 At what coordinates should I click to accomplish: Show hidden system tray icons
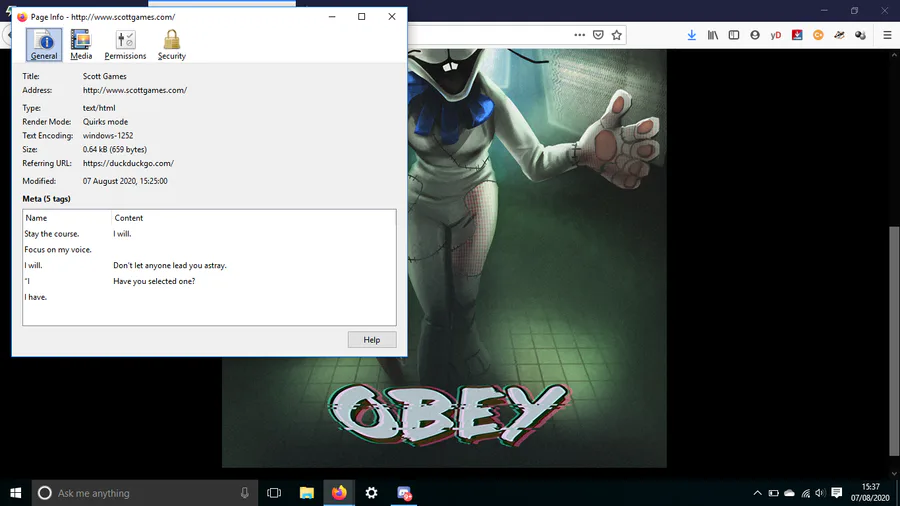[758, 493]
